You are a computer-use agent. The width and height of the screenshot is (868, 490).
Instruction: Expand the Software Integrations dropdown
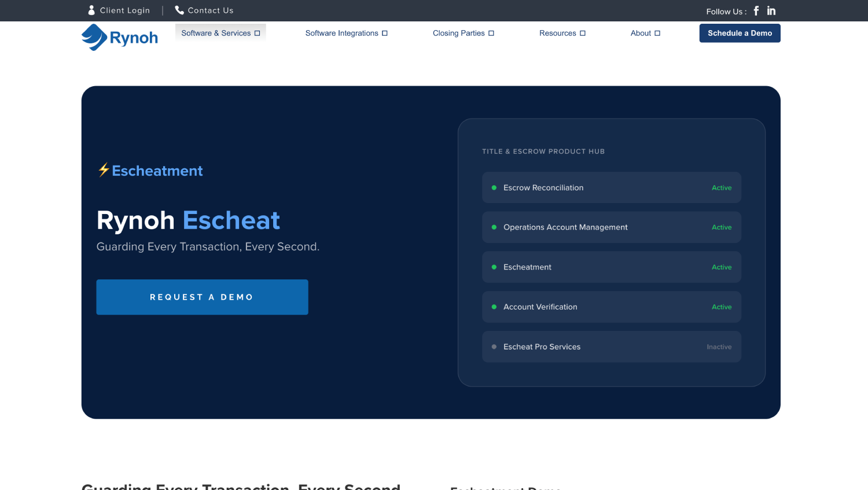click(x=347, y=33)
